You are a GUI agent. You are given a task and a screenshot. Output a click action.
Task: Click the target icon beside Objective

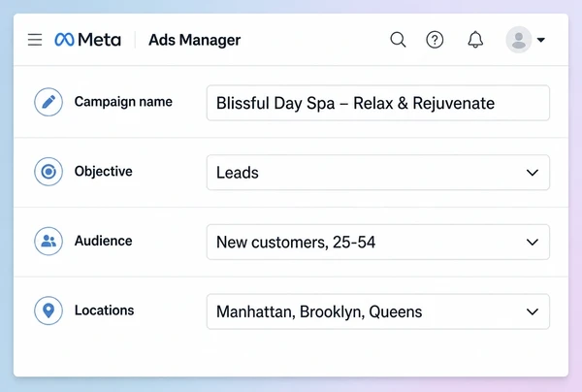48,172
